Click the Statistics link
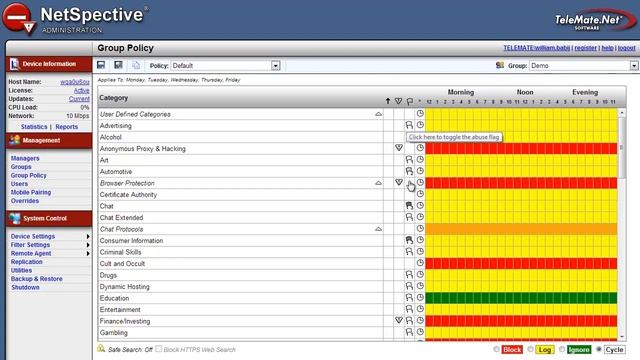 point(34,127)
